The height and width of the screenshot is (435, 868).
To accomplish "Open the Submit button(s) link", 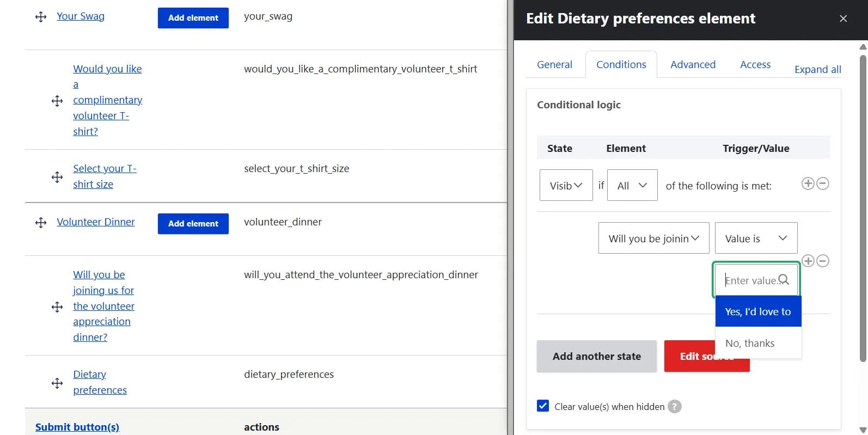I will 77,427.
